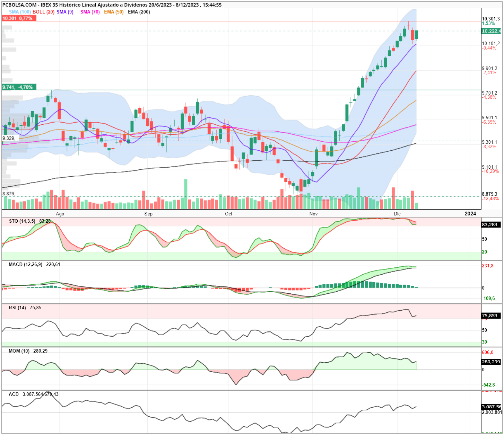
Task: Click the Nov month label on time axis
Action: click(x=313, y=214)
